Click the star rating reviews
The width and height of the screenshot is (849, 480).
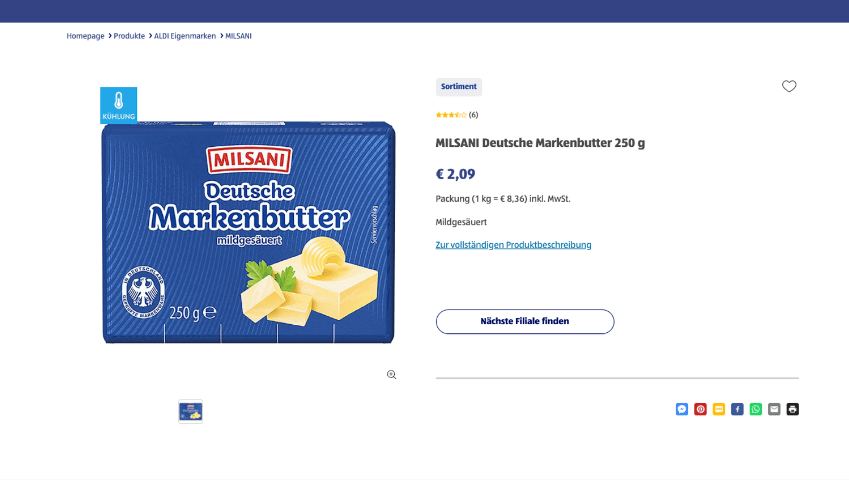click(x=456, y=115)
